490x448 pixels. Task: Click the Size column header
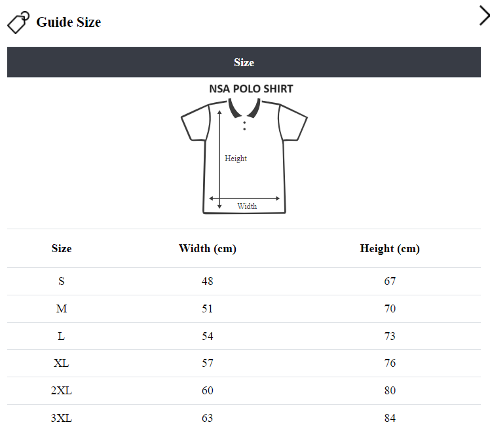62,249
